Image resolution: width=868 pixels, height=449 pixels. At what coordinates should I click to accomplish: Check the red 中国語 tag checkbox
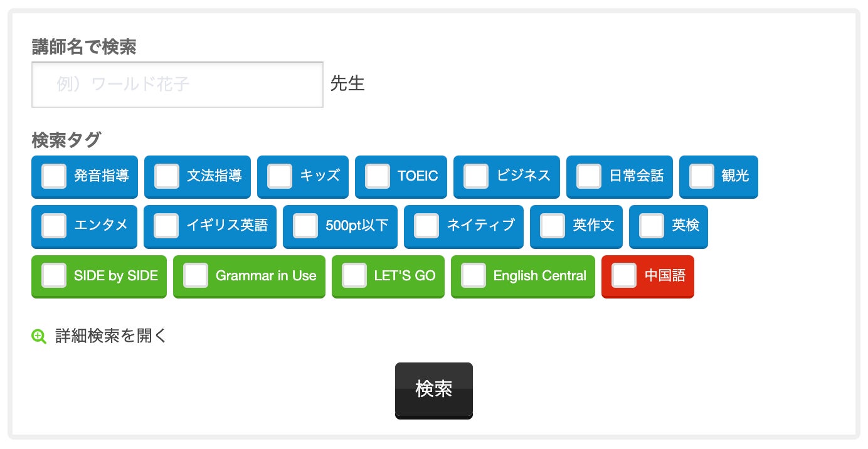(624, 275)
